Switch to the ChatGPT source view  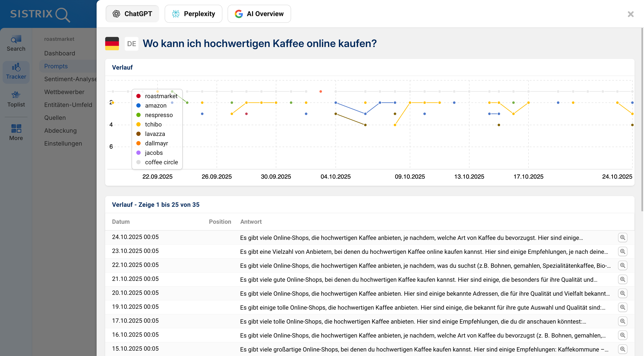click(x=132, y=14)
